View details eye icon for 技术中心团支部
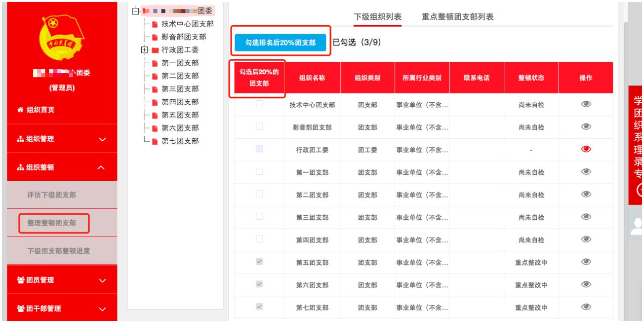644x323 pixels. coord(585,104)
